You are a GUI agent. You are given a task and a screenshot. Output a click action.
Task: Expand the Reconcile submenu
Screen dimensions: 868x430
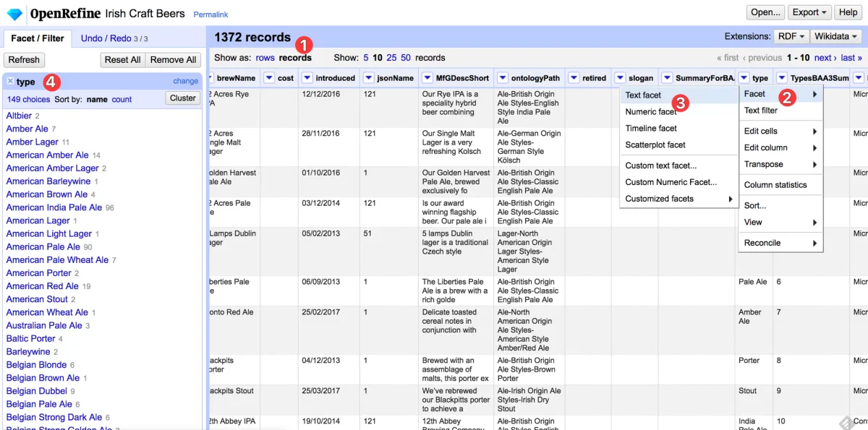tap(780, 244)
